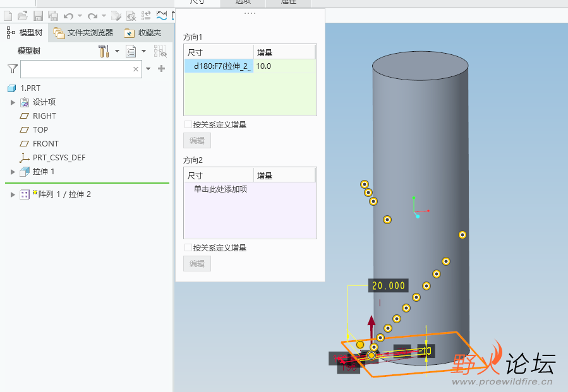
Task: Clear the model tree search box
Action: 136,69
